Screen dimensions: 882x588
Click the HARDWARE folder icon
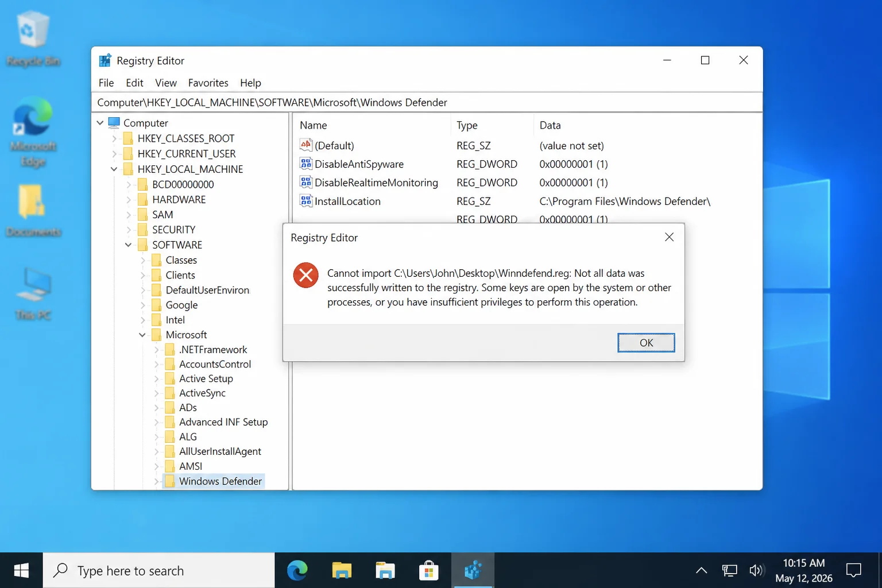(142, 199)
